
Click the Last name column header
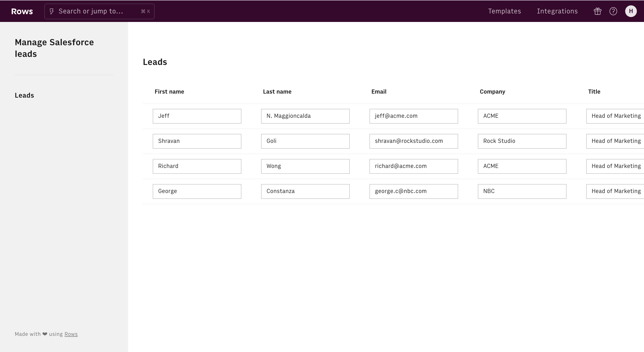point(277,92)
